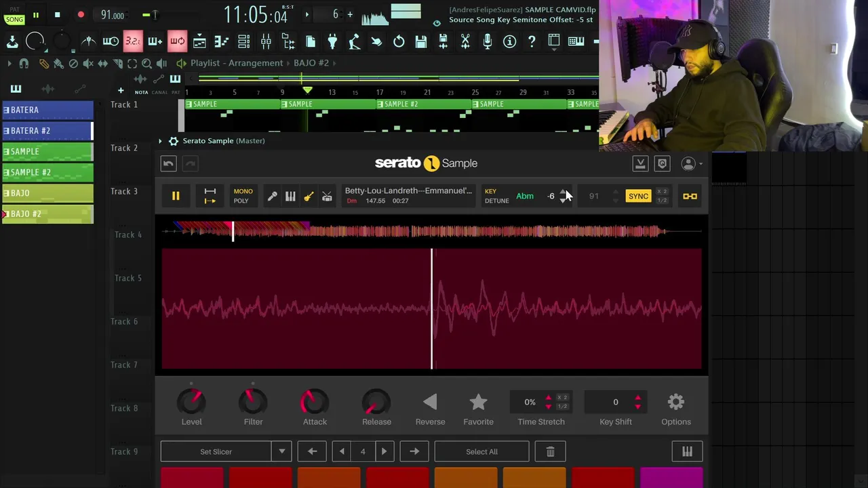This screenshot has height=488, width=868.
Task: Switch to SONG mode toggle
Action: pyautogui.click(x=14, y=20)
